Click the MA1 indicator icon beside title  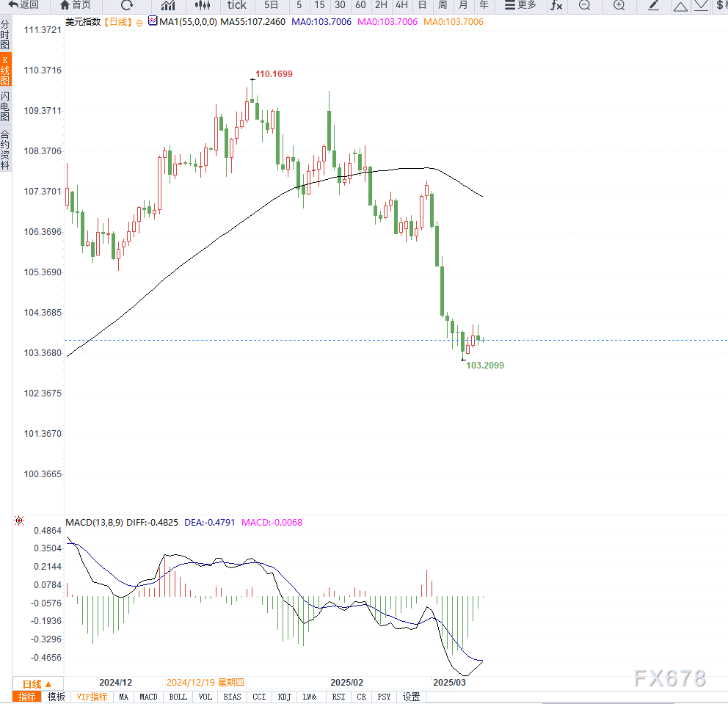pyautogui.click(x=153, y=21)
